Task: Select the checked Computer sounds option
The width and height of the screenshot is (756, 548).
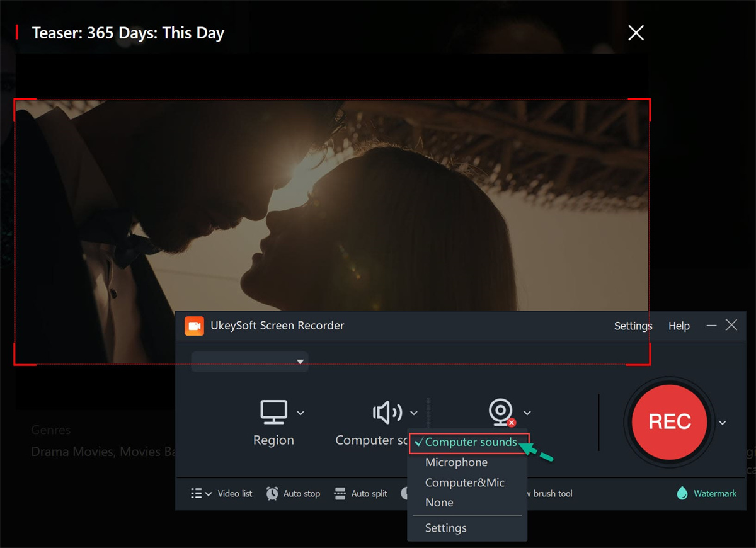Action: (470, 442)
